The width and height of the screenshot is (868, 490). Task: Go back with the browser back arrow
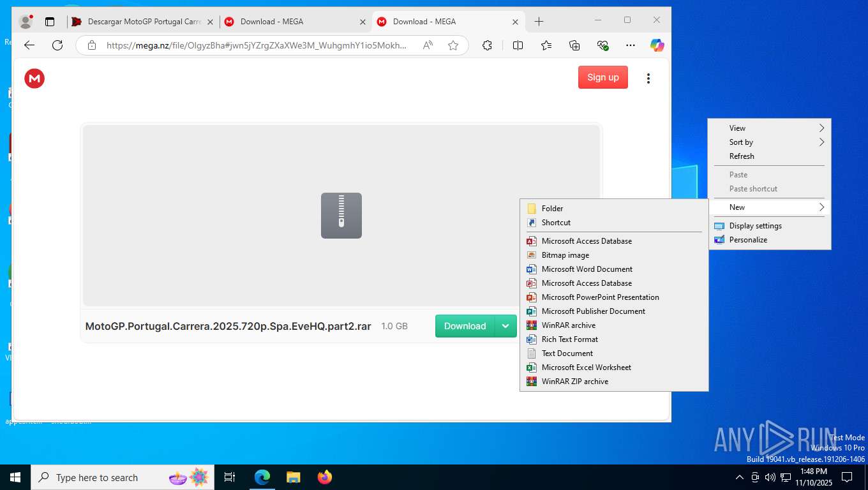coord(29,45)
